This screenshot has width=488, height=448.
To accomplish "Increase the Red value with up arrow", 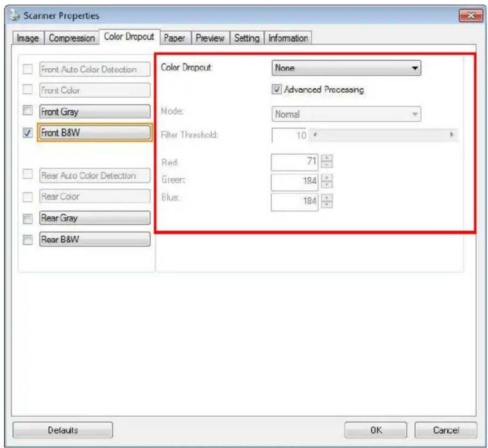I will tap(327, 158).
